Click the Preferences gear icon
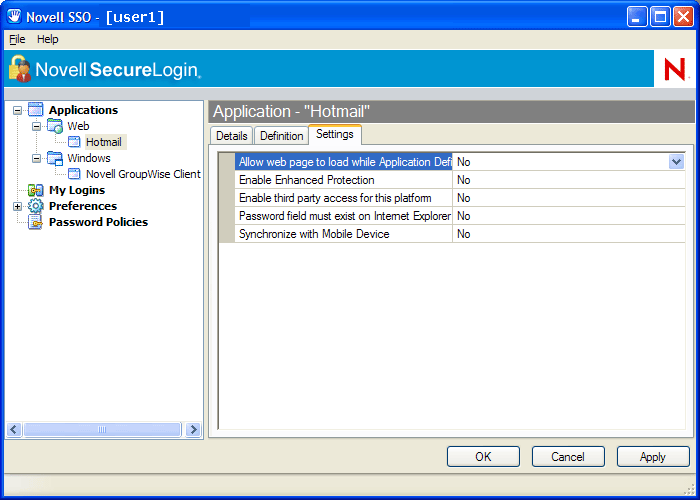 35,206
